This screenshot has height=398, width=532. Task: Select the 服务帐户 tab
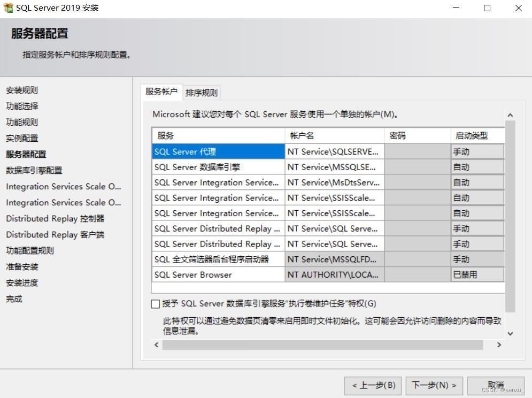[161, 91]
